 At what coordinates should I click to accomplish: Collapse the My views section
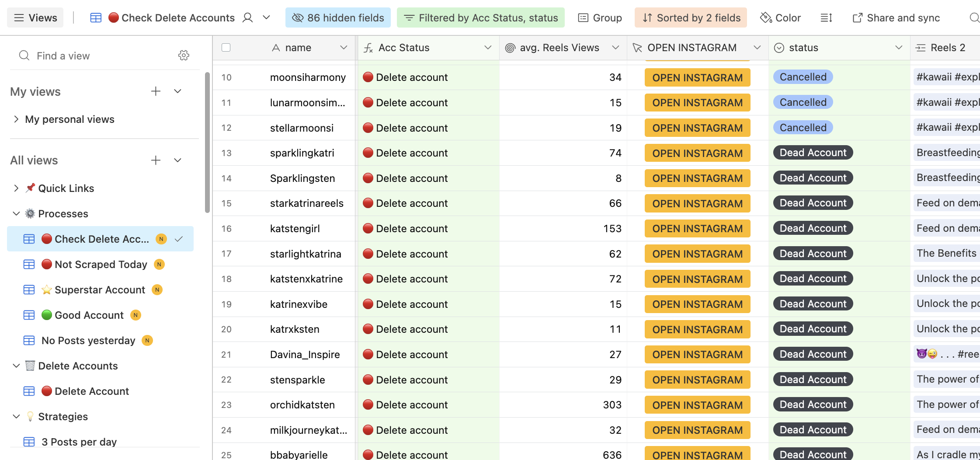click(x=177, y=91)
